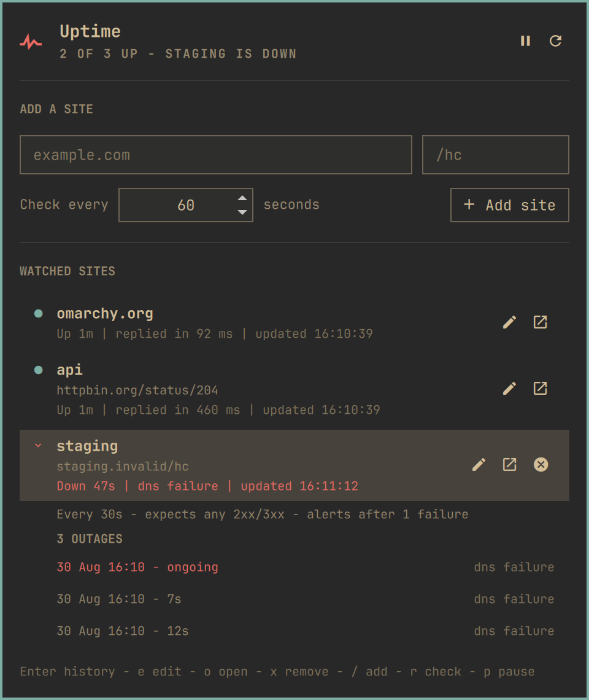This screenshot has height=700, width=589.
Task: Click the check interval field showing 60
Action: 186,205
